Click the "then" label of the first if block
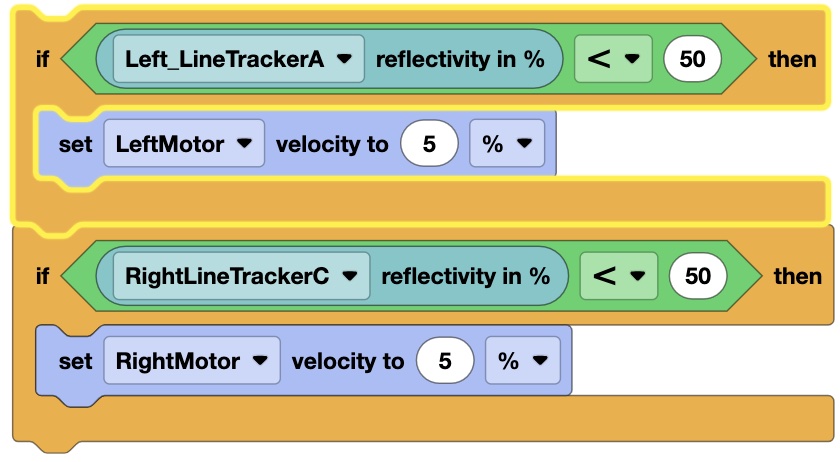The width and height of the screenshot is (840, 462). (792, 59)
